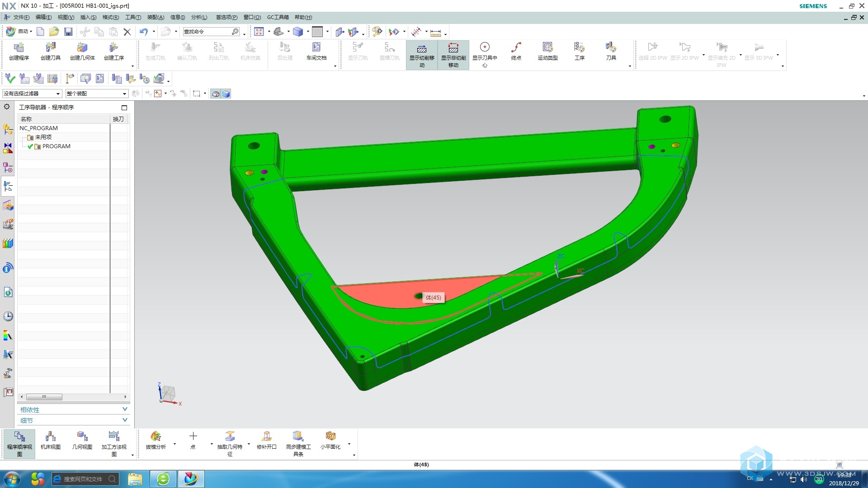The image size is (868, 488).
Task: Click the Fit view icon
Action: click(x=259, y=32)
